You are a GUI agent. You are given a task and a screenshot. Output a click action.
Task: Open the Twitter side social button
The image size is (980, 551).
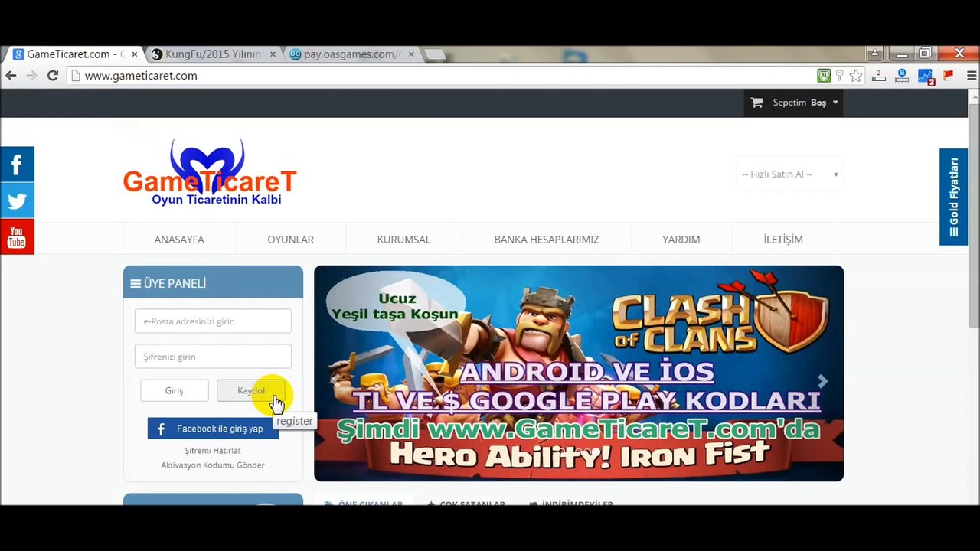pyautogui.click(x=17, y=201)
